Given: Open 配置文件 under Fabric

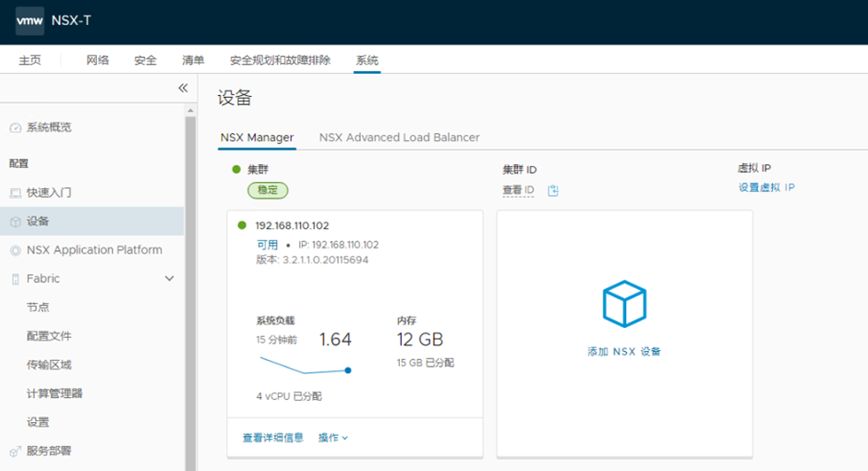Looking at the screenshot, I should 49,336.
